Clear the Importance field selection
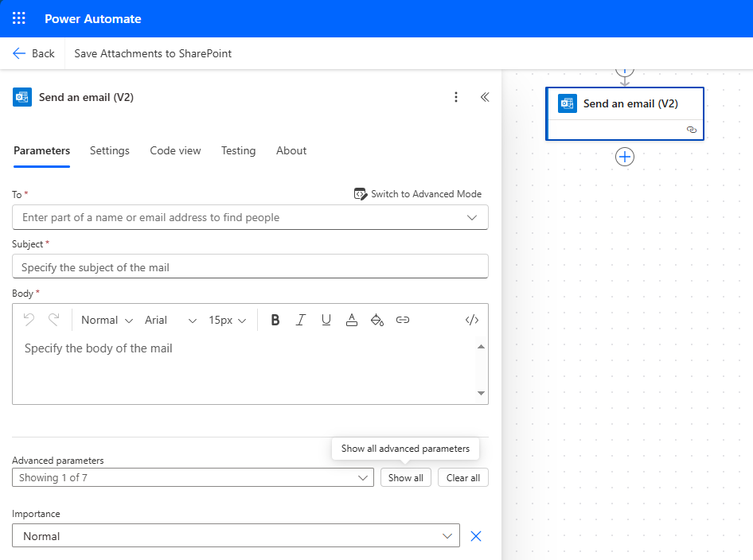Image resolution: width=753 pixels, height=560 pixels. 476,535
